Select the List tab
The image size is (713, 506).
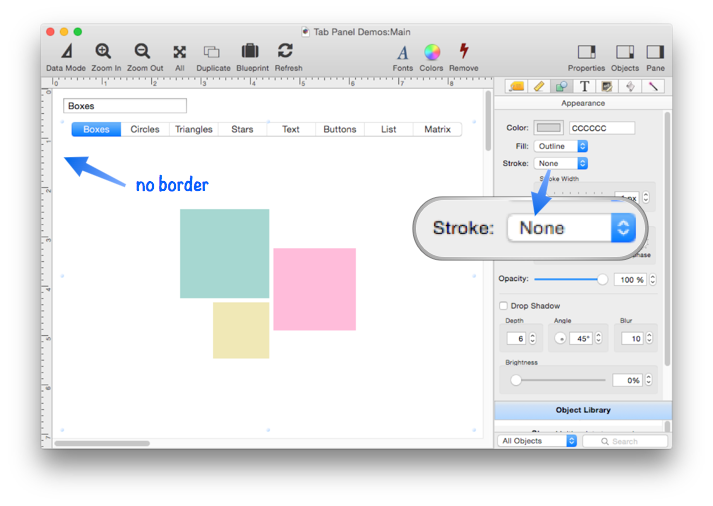pyautogui.click(x=389, y=129)
